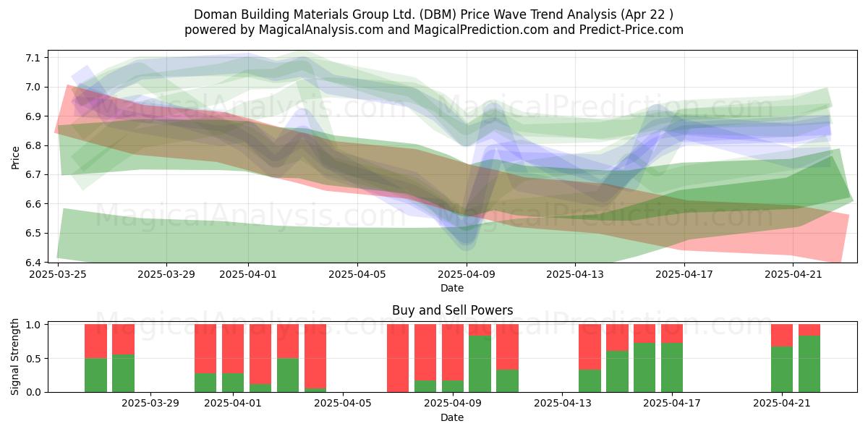Click the chart title mentioning Doman Building Materials
The image size is (868, 434).
[433, 14]
